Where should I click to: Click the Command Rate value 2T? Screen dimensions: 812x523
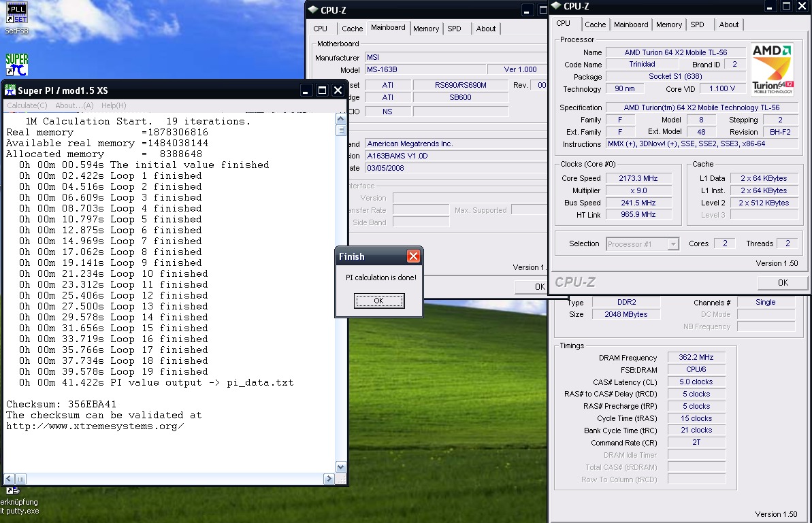(696, 442)
